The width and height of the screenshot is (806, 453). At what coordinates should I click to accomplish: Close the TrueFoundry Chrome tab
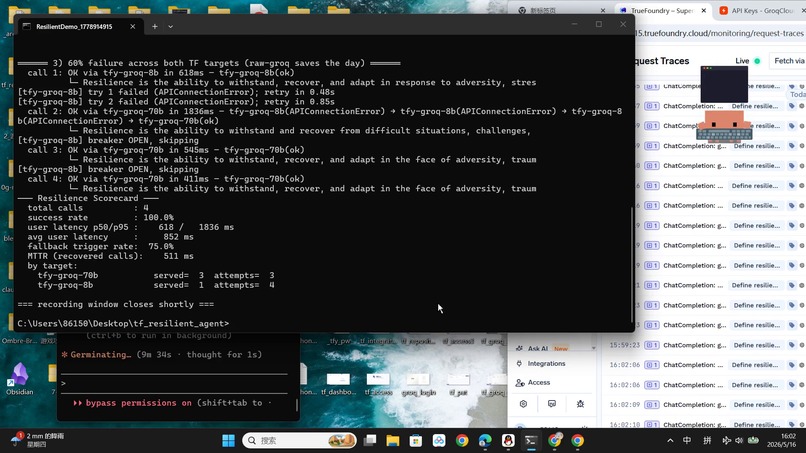pyautogui.click(x=704, y=10)
